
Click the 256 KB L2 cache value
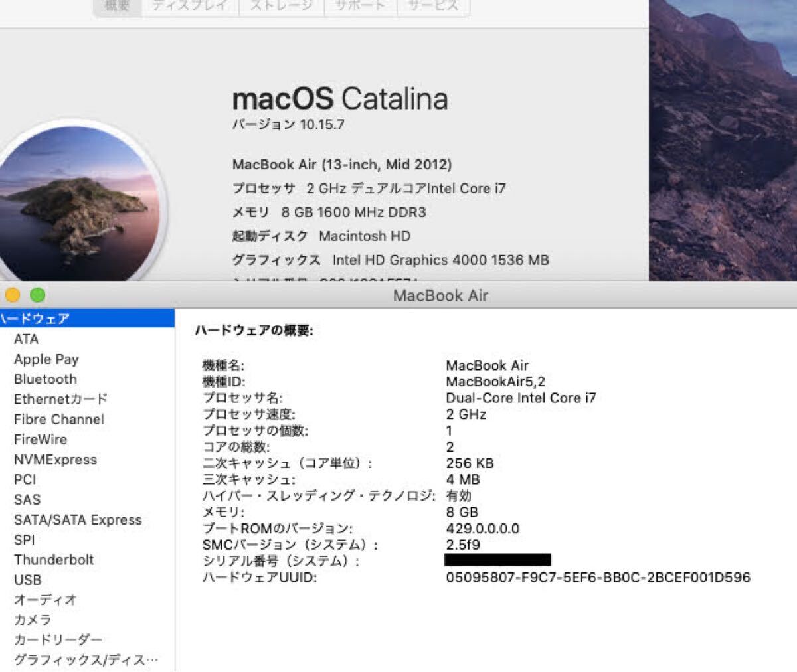pyautogui.click(x=470, y=463)
